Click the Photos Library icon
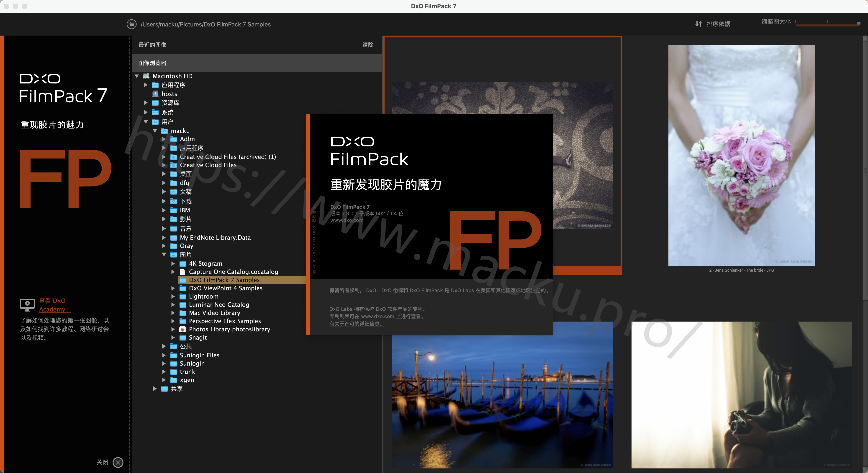The image size is (868, 473). click(x=183, y=329)
